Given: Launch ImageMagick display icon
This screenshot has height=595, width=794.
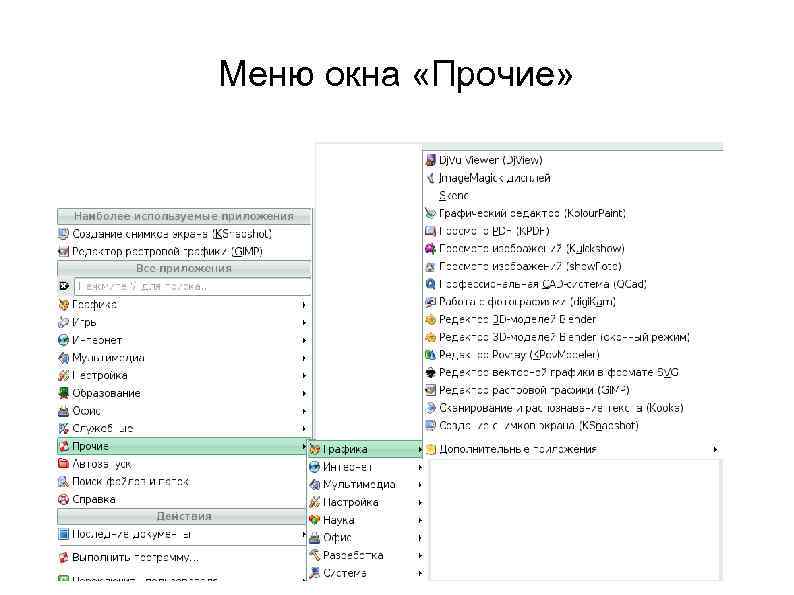Looking at the screenshot, I should tap(430, 178).
